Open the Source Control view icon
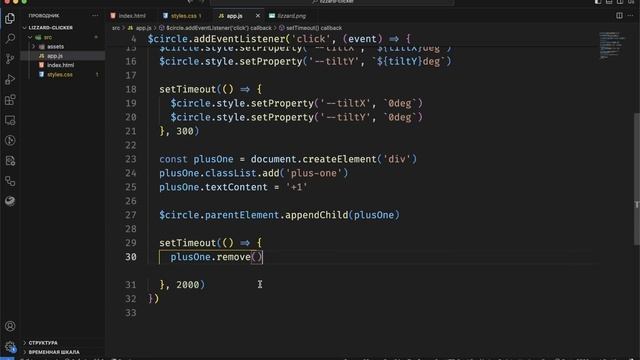Viewport: 640px width, 360px height. tap(10, 59)
